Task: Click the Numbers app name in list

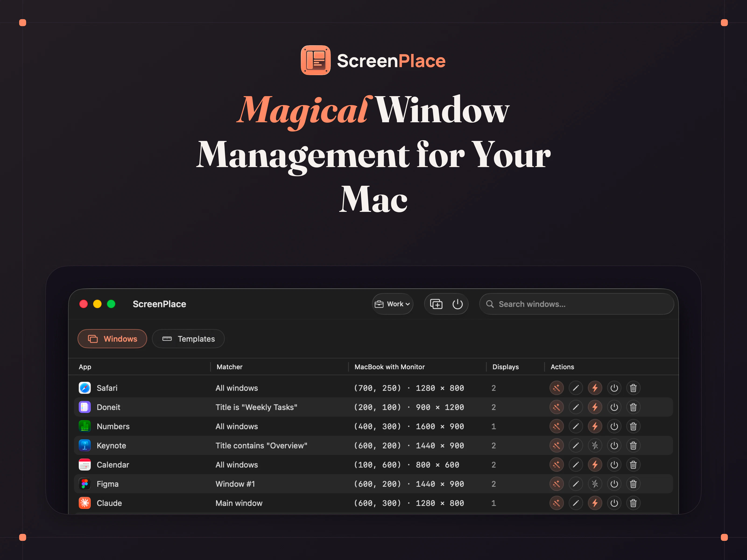Action: tap(113, 426)
